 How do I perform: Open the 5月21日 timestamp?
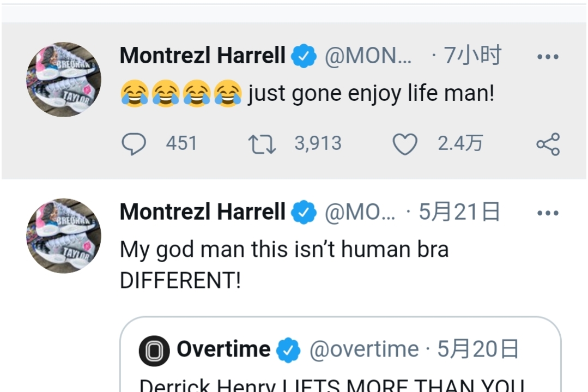pos(459,212)
